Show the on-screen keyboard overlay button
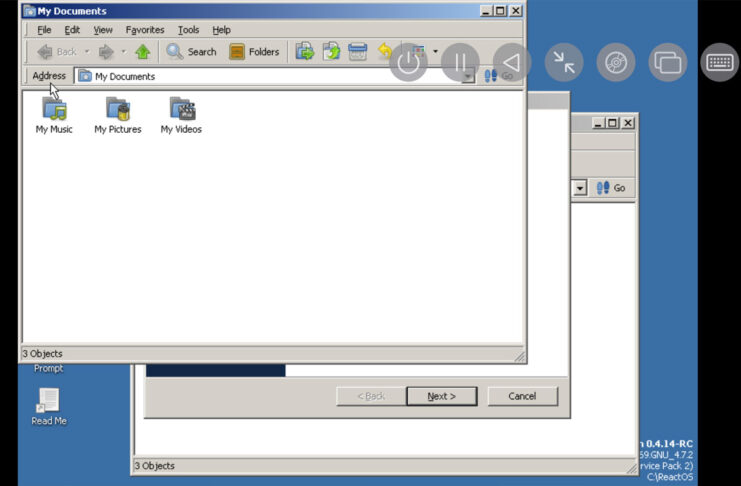Screen dimensions: 741x486 720,62
